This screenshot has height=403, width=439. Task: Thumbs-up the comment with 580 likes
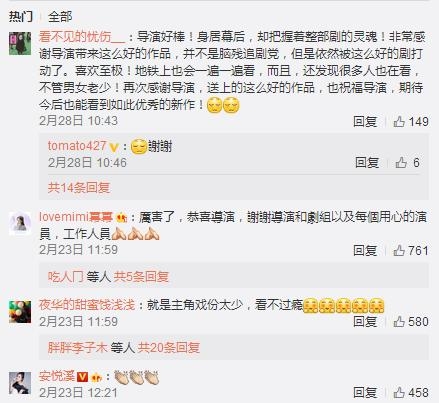pos(411,322)
